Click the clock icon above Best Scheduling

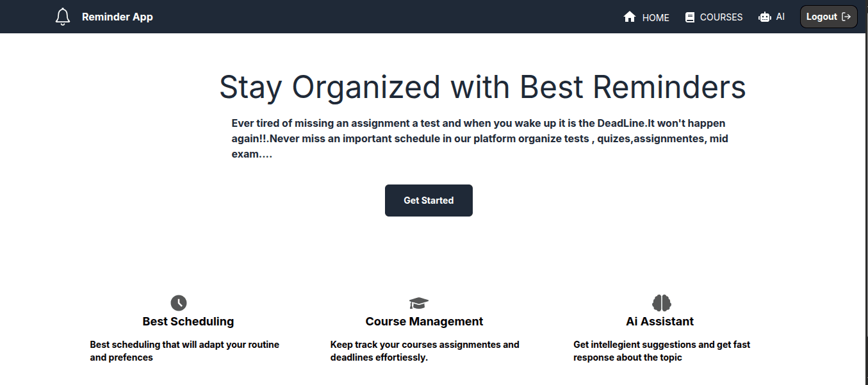(179, 303)
